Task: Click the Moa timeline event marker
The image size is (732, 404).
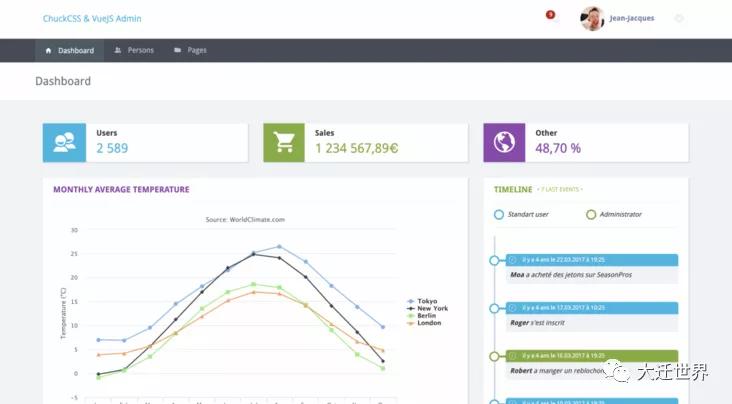Action: click(495, 260)
